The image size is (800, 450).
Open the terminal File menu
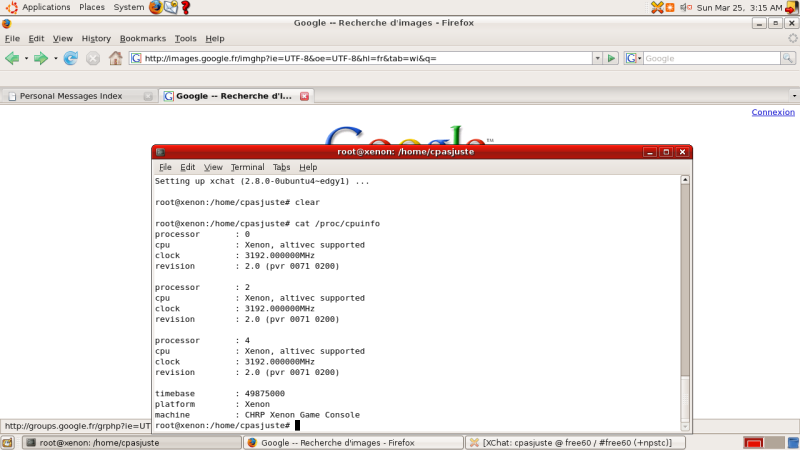coord(165,167)
